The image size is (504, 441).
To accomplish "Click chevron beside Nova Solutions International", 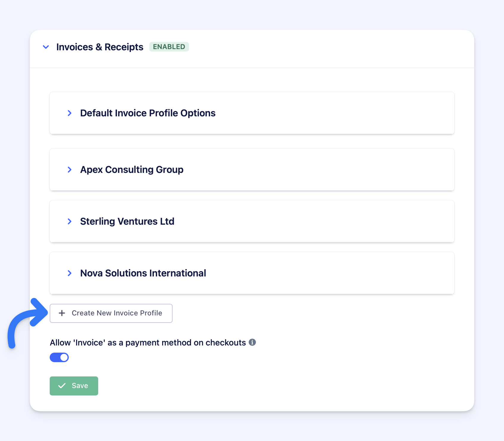I will (70, 273).
